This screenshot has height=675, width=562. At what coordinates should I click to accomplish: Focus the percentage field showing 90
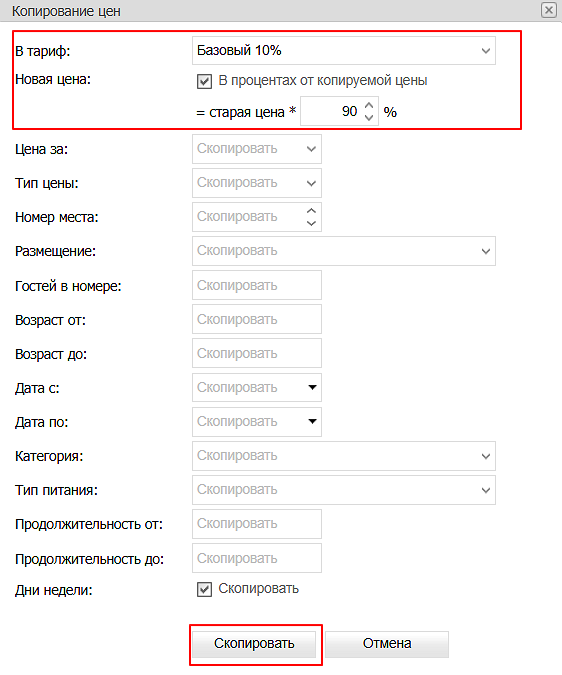[x=331, y=111]
